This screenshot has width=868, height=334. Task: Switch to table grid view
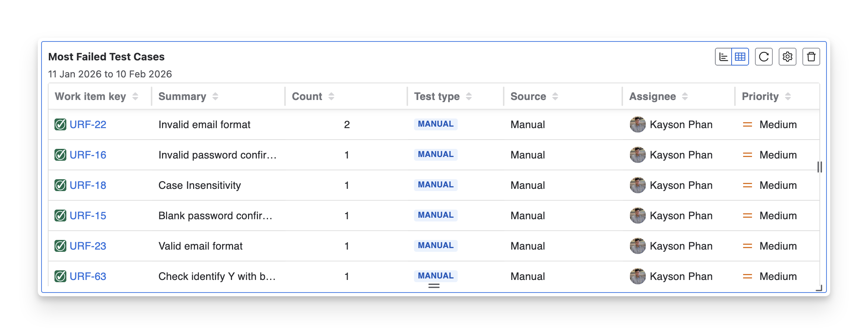point(740,57)
